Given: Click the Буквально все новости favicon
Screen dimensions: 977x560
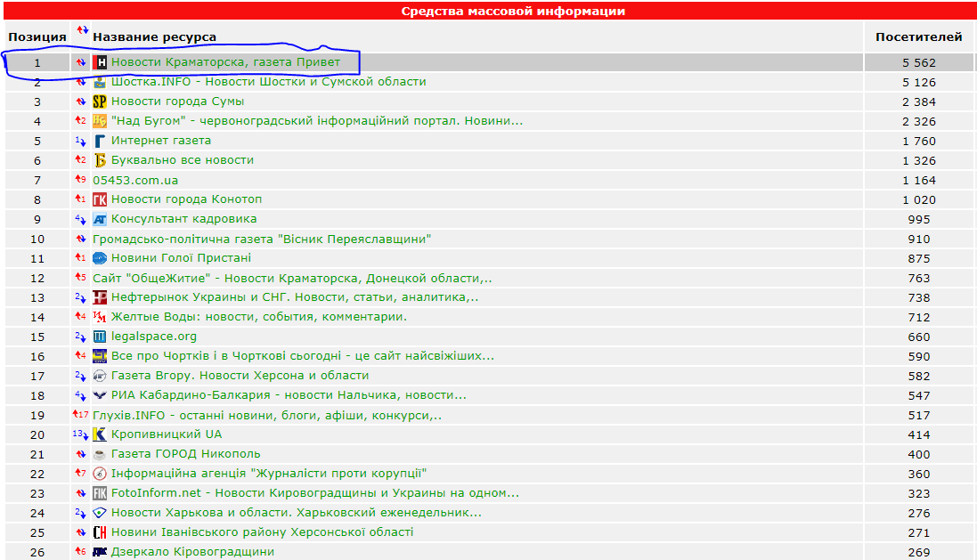Looking at the screenshot, I should 100,160.
